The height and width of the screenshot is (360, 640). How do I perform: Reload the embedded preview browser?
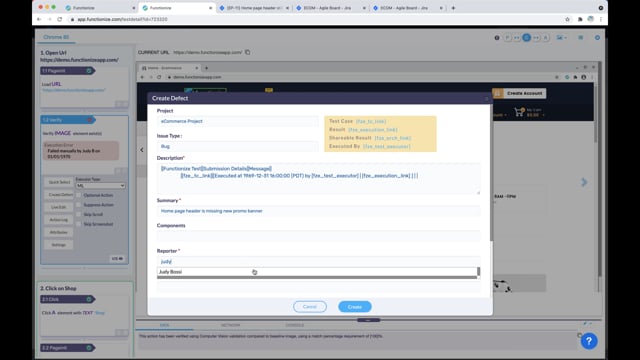[159, 77]
